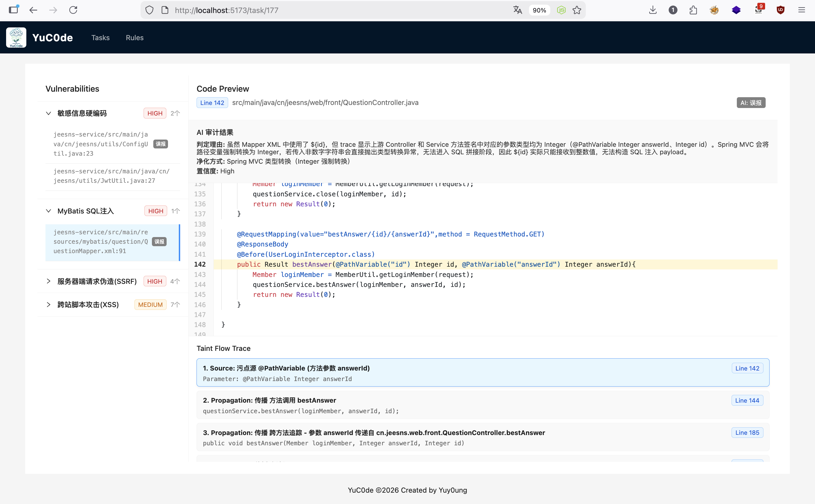
Task: Open the extensions puzzle icon
Action: coord(693,10)
